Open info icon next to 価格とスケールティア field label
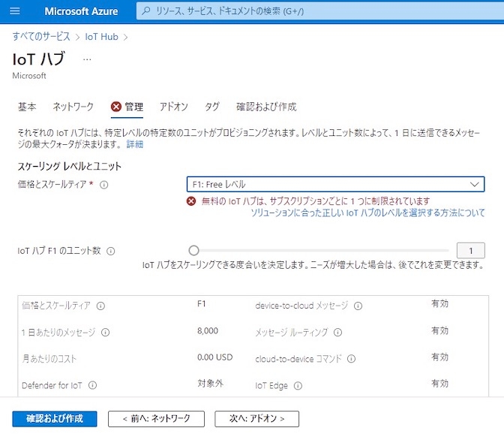This screenshot has height=440, width=504. click(x=103, y=185)
